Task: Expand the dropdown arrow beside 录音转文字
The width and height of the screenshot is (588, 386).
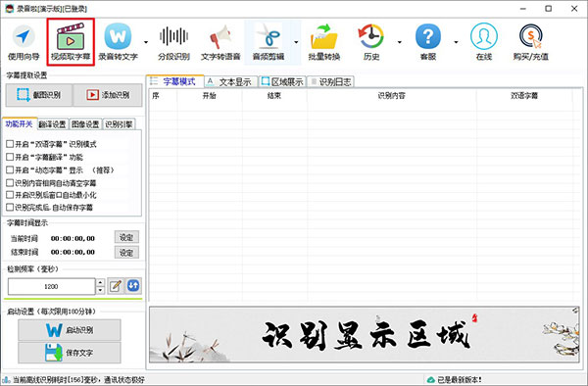Action: pyautogui.click(x=146, y=42)
